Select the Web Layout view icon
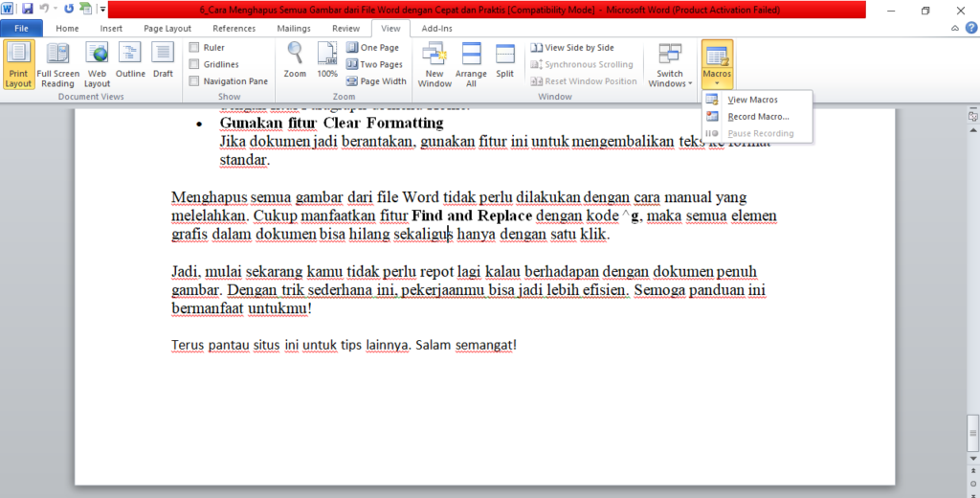This screenshot has height=498, width=980. 97,64
